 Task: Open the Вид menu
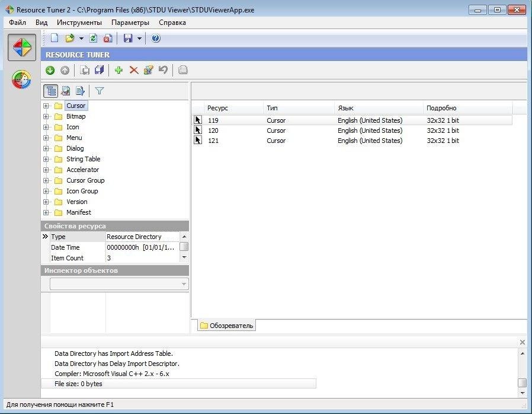coord(41,23)
